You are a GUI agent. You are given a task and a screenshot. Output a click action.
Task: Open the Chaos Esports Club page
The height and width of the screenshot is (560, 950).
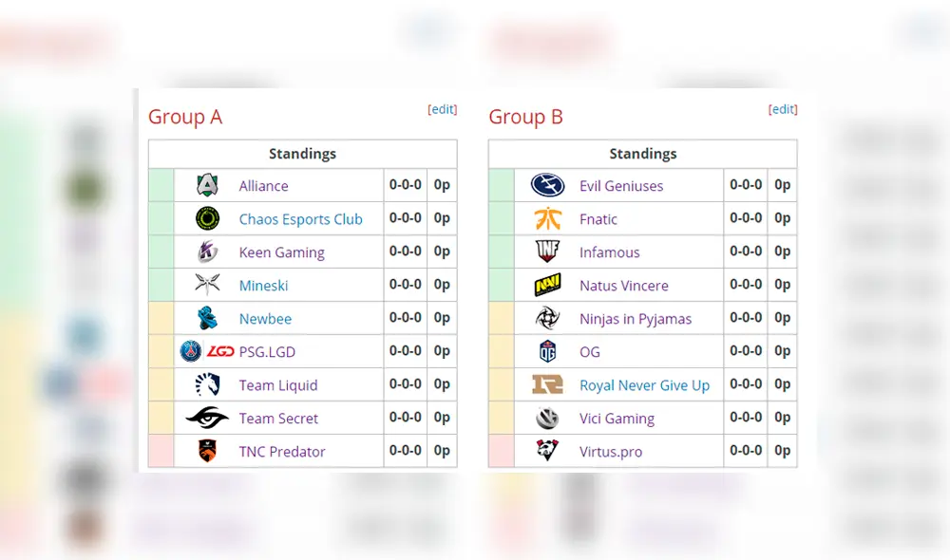tap(300, 218)
